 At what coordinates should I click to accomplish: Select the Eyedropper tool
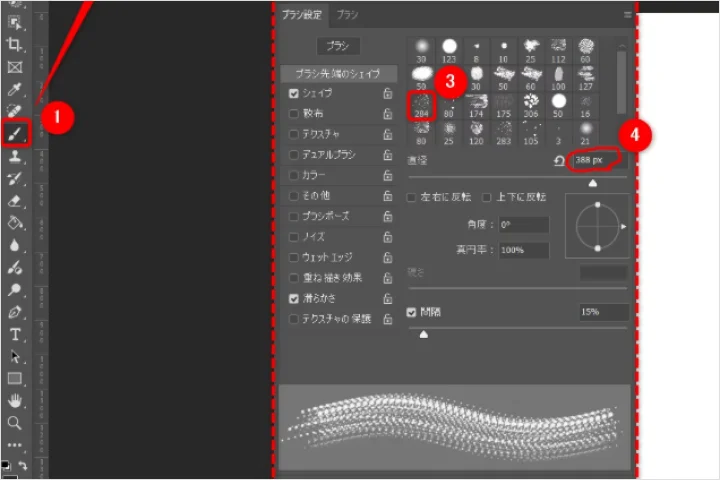click(x=15, y=89)
